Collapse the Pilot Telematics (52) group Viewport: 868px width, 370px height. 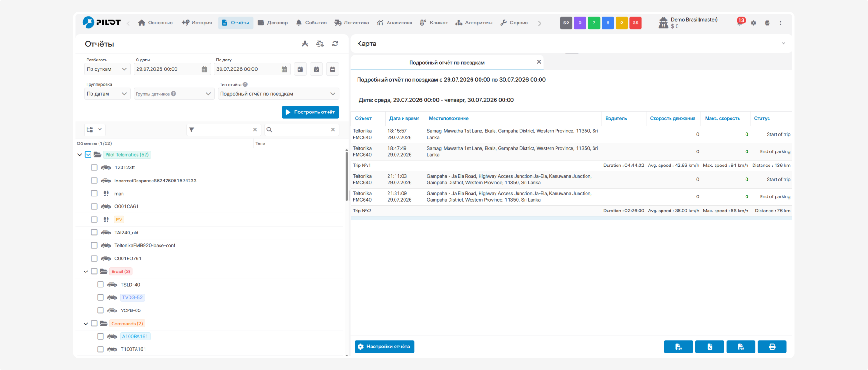[x=80, y=155]
